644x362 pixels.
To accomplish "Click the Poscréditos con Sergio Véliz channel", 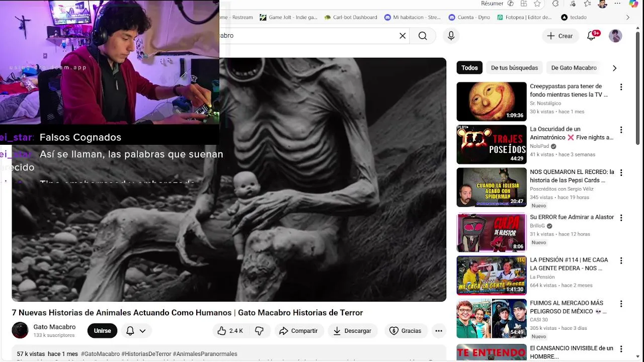I will tap(561, 189).
